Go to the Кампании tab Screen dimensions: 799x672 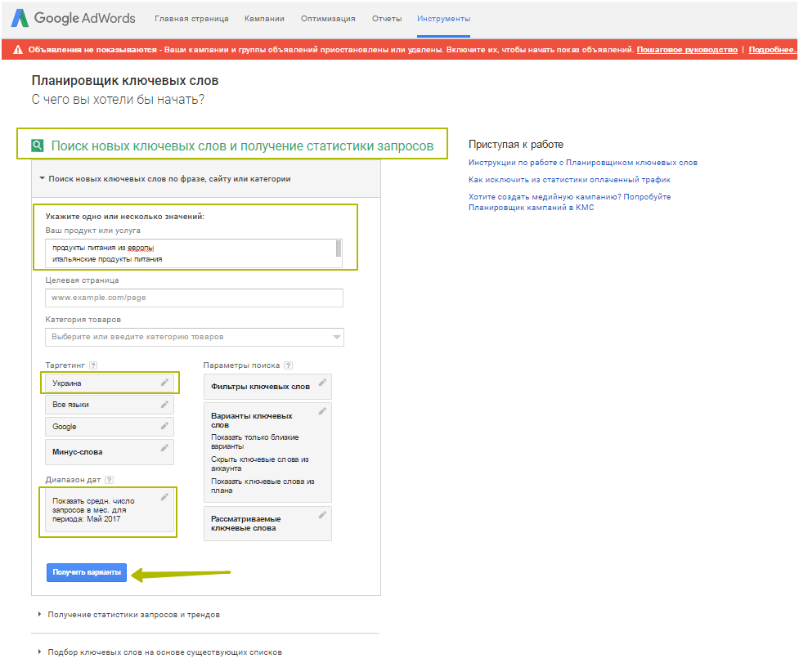click(x=264, y=19)
